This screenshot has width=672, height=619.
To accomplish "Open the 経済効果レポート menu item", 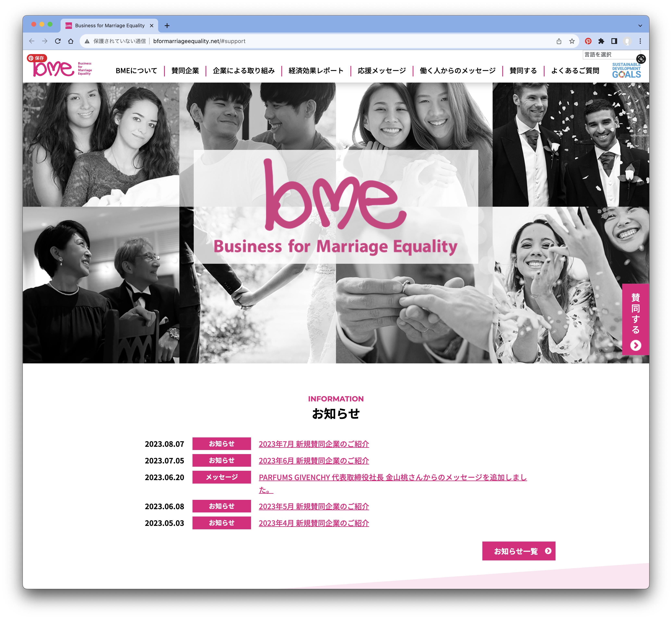I will coord(316,71).
